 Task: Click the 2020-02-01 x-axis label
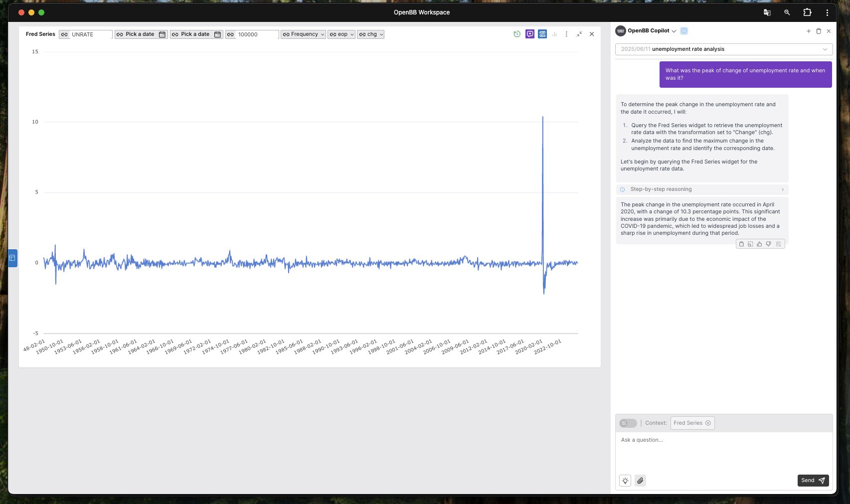pyautogui.click(x=529, y=346)
